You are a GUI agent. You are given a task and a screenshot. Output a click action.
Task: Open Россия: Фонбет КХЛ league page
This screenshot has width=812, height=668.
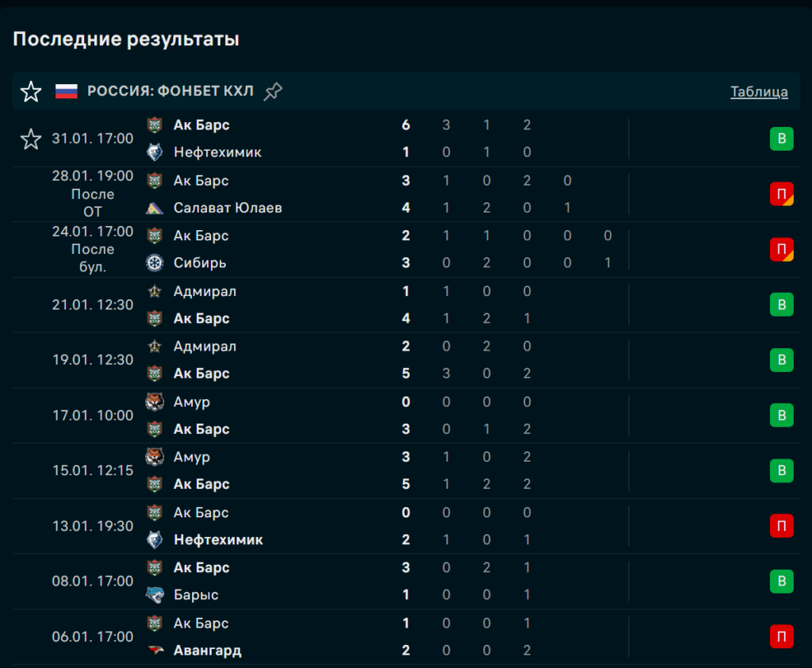(x=170, y=91)
